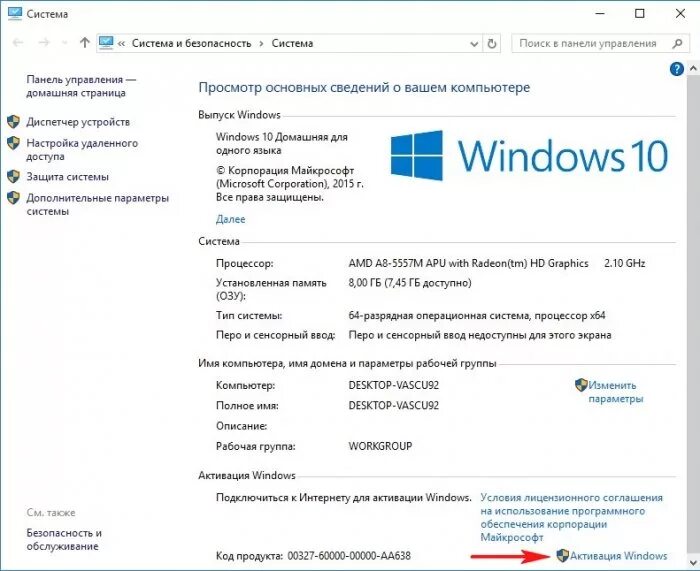Click the computer icon in the address bar
Viewport: 700px width, 571px height.
106,43
